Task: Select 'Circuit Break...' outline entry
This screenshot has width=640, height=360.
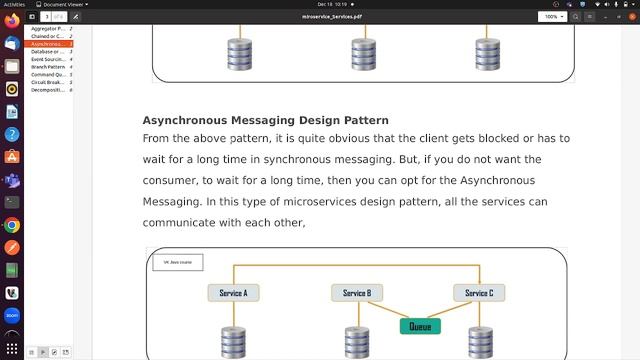Action: click(x=49, y=82)
